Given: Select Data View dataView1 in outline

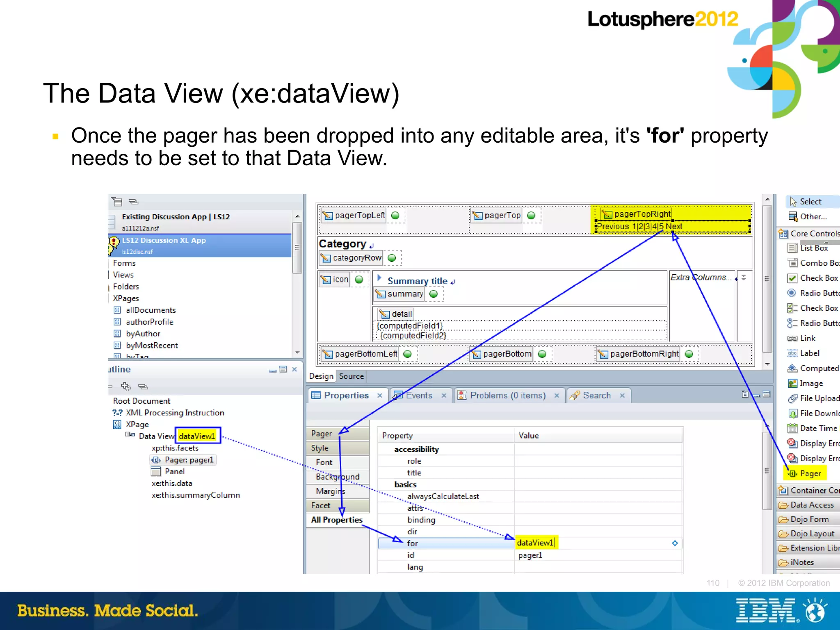Looking at the screenshot, I should click(173, 436).
